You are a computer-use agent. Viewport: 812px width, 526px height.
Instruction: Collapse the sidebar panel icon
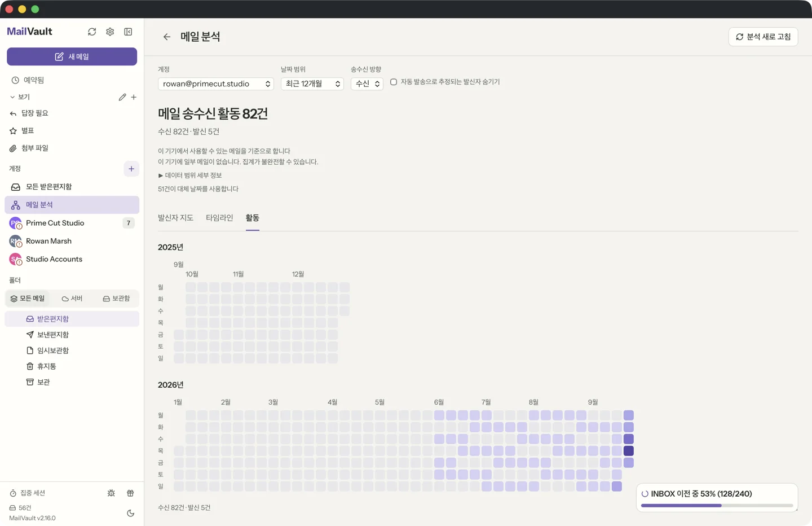(x=128, y=32)
